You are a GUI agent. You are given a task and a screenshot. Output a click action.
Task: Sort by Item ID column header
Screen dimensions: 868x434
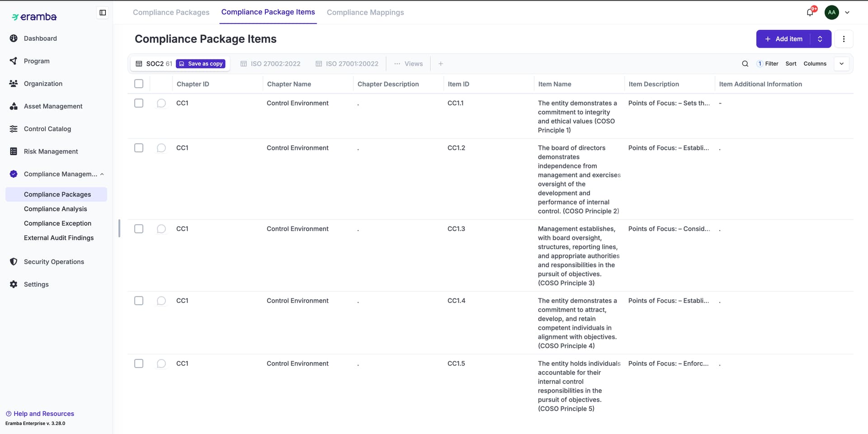pyautogui.click(x=458, y=84)
